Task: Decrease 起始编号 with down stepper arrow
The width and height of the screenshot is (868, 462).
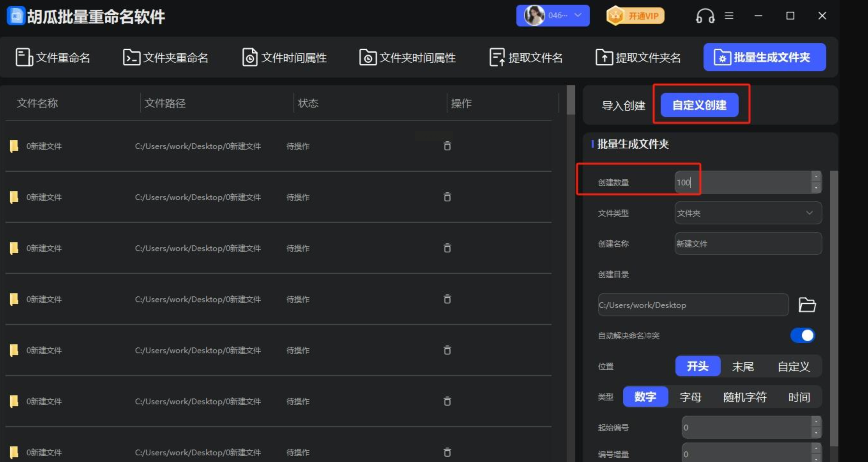Action: (816, 433)
